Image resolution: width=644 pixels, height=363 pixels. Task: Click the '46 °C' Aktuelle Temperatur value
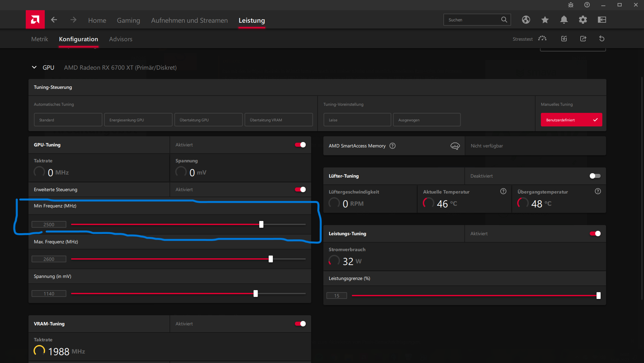[447, 204]
